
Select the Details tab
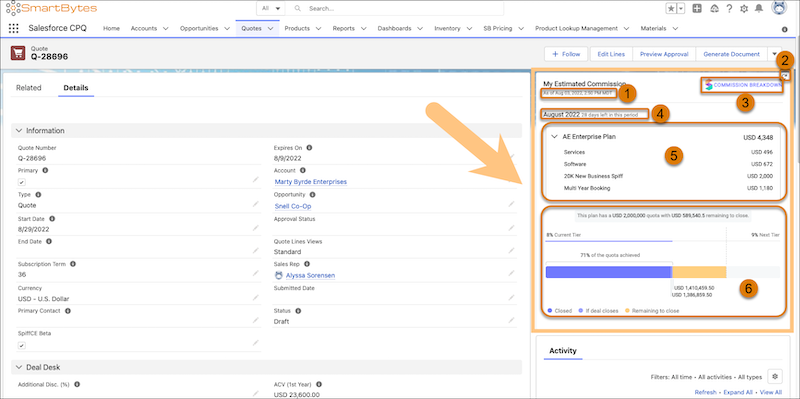(x=76, y=88)
